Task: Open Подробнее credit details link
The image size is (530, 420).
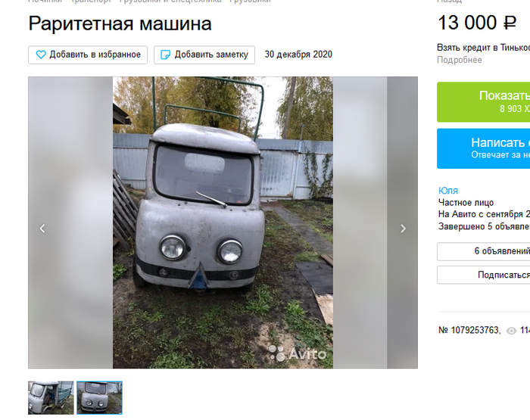Action: pos(460,60)
